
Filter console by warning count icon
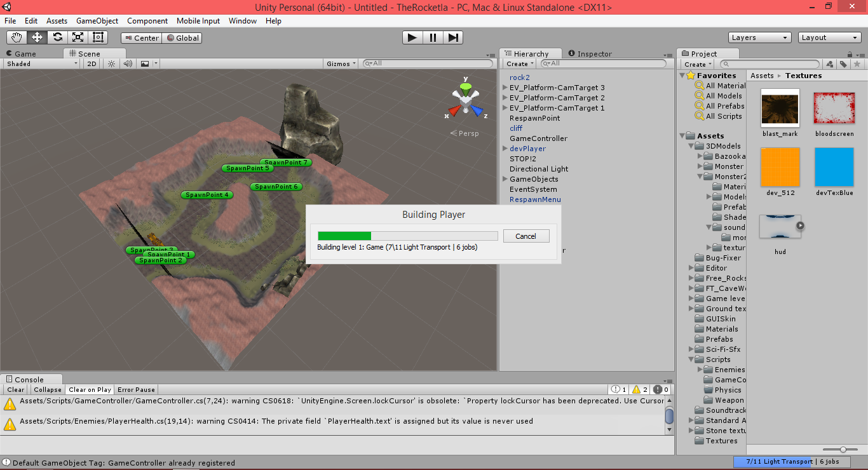(x=639, y=389)
